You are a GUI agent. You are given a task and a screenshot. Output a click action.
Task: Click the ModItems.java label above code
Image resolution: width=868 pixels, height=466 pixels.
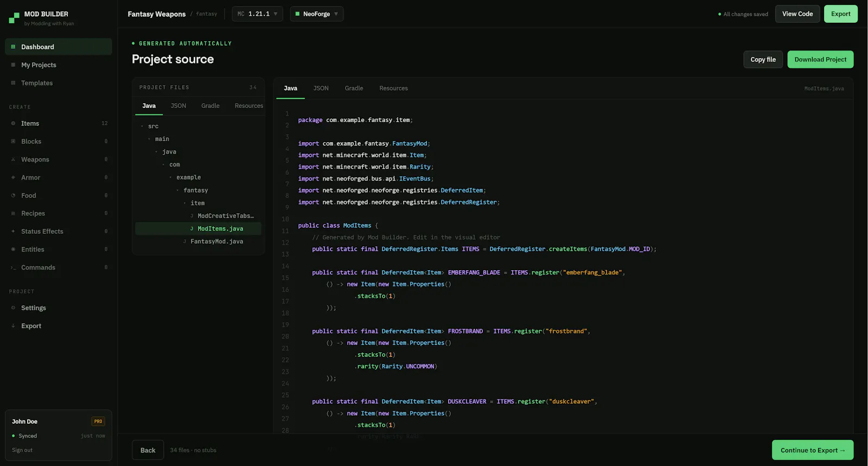pos(824,88)
